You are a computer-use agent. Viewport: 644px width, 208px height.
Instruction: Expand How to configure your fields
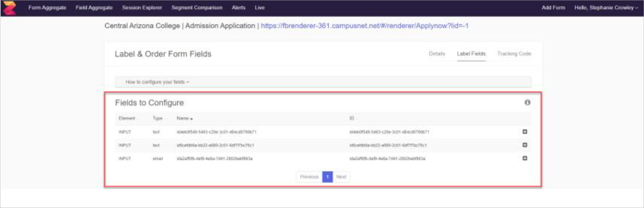[x=157, y=82]
